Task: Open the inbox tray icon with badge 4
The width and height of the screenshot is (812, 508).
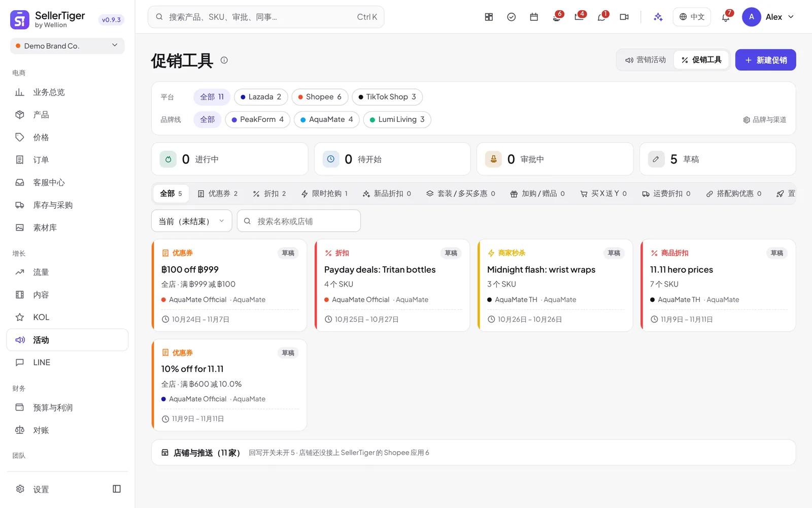Action: pos(579,17)
